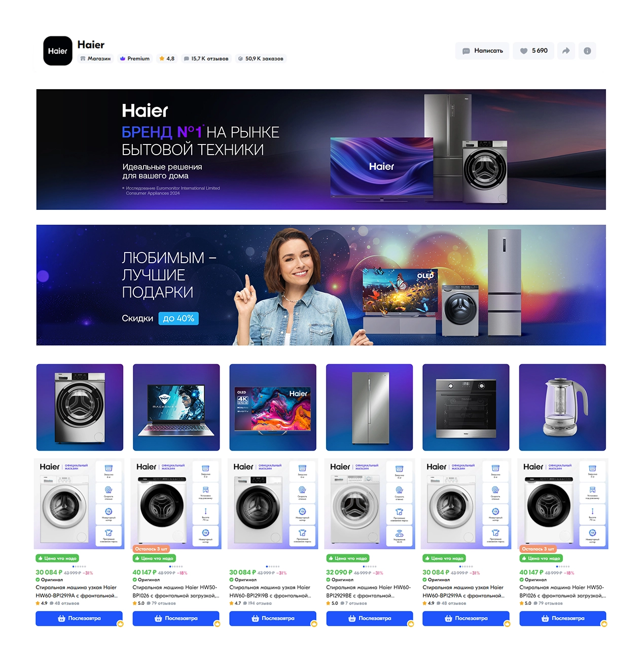Click the Скидки до 40% promo banner
The height and width of the screenshot is (651, 644).
pyautogui.click(x=321, y=285)
